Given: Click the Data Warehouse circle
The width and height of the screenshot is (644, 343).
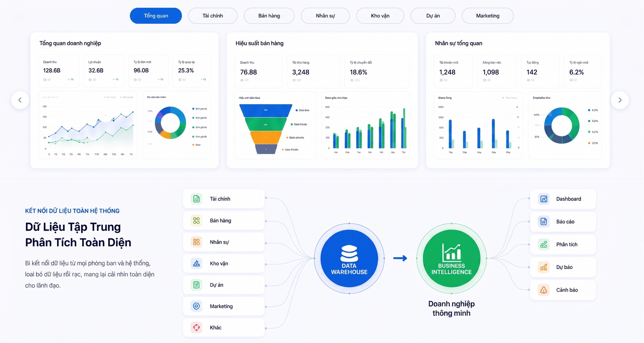Looking at the screenshot, I should pos(349,258).
